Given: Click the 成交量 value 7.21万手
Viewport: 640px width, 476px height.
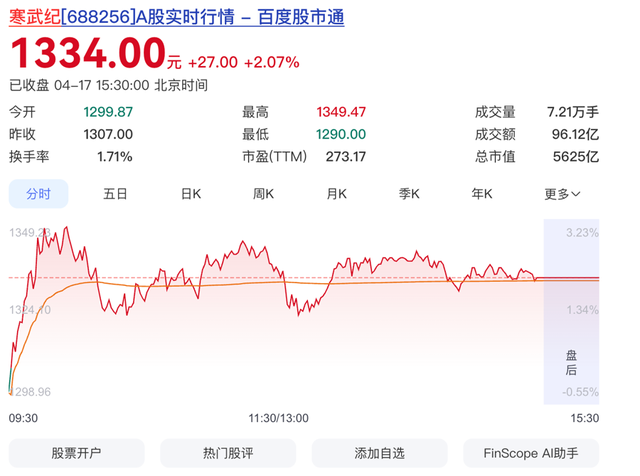Looking at the screenshot, I should coord(573,112).
